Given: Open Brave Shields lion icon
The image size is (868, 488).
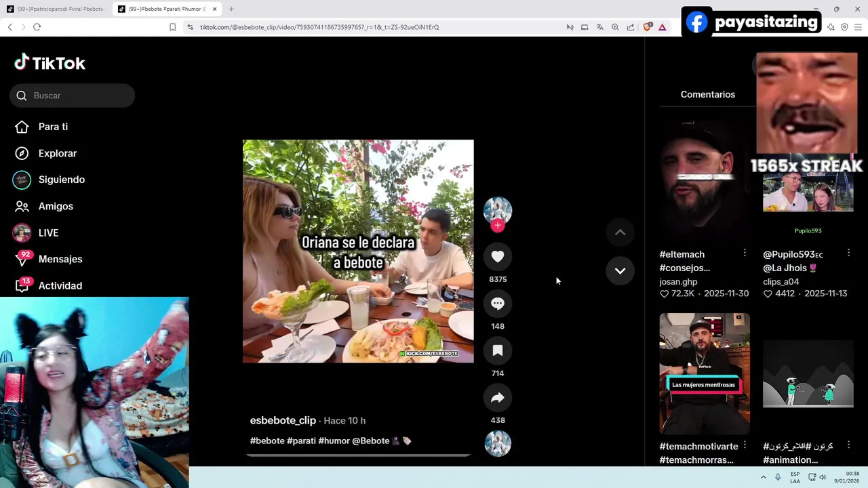Looking at the screenshot, I should click(x=647, y=27).
